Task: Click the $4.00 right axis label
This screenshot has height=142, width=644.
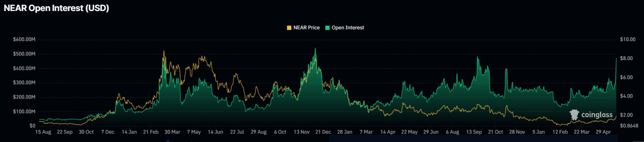Action: tap(626, 96)
